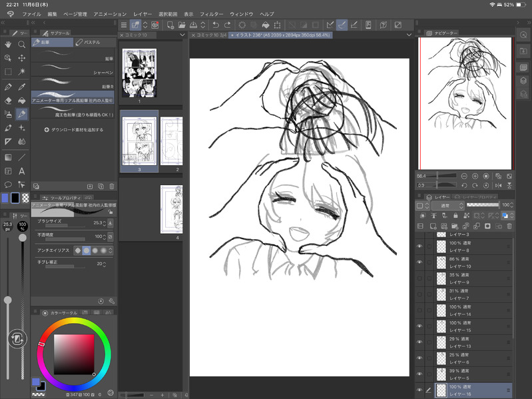Click the Move layer tool

[22, 58]
